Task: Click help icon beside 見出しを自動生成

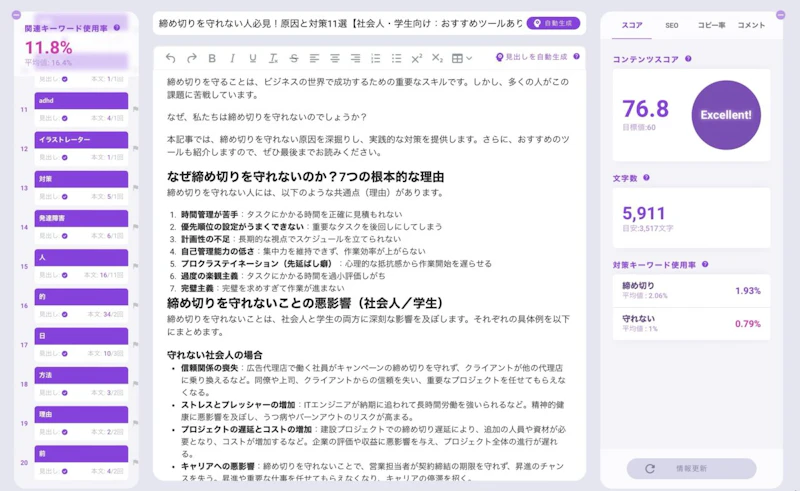Action: pyautogui.click(x=577, y=57)
